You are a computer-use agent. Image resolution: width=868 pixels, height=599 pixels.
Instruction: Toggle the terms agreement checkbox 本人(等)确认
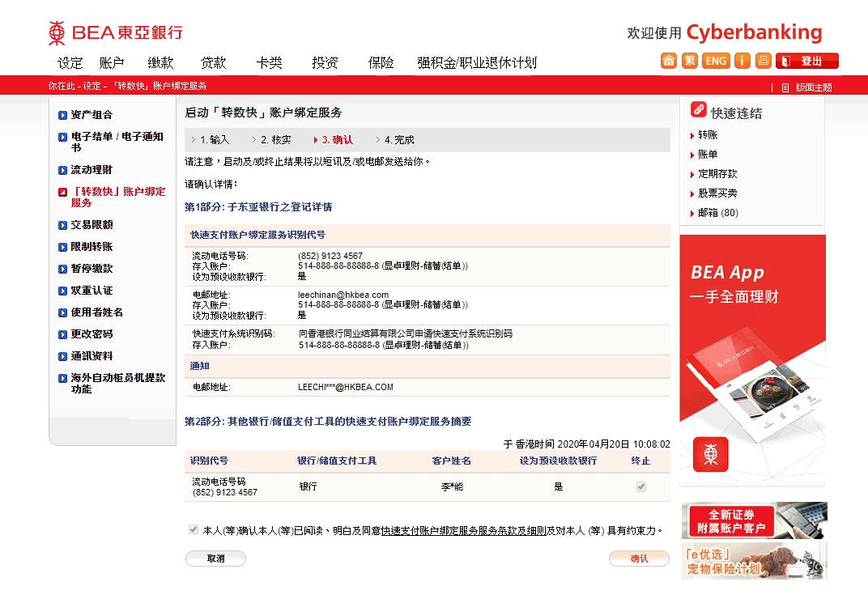194,529
